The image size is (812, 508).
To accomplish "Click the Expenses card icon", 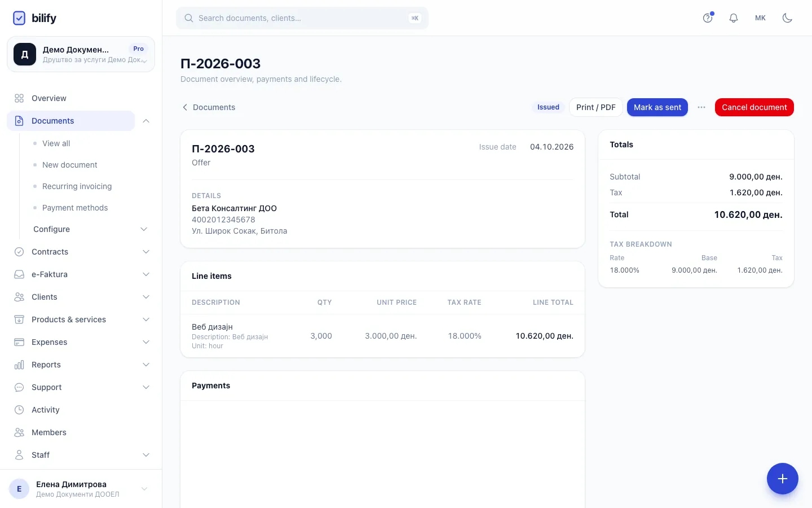I will click(19, 342).
